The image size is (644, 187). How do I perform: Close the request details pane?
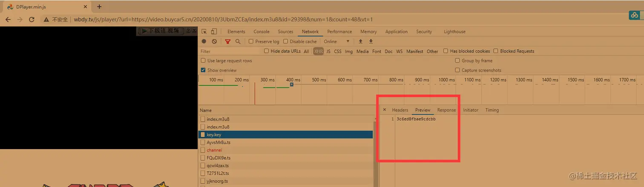coord(385,110)
